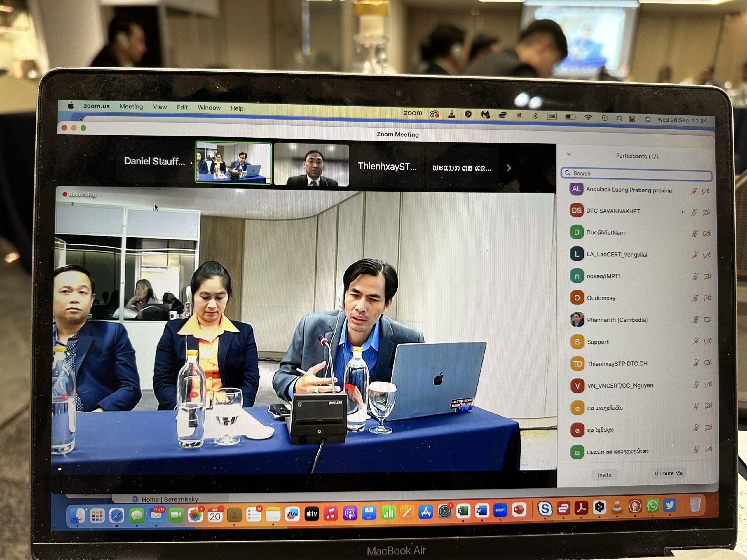The image size is (747, 560).
Task: Toggle microphone for nokeo//MP11
Action: point(695,276)
